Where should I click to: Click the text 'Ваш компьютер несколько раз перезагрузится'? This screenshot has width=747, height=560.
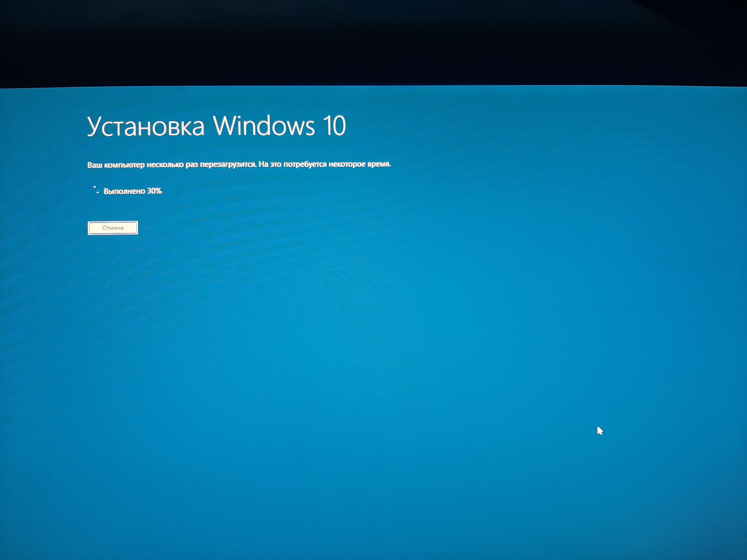[172, 165]
